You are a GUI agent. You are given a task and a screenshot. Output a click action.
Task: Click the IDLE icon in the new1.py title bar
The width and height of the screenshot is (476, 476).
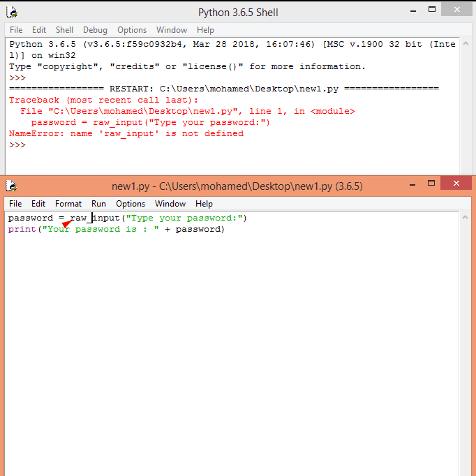[11, 186]
